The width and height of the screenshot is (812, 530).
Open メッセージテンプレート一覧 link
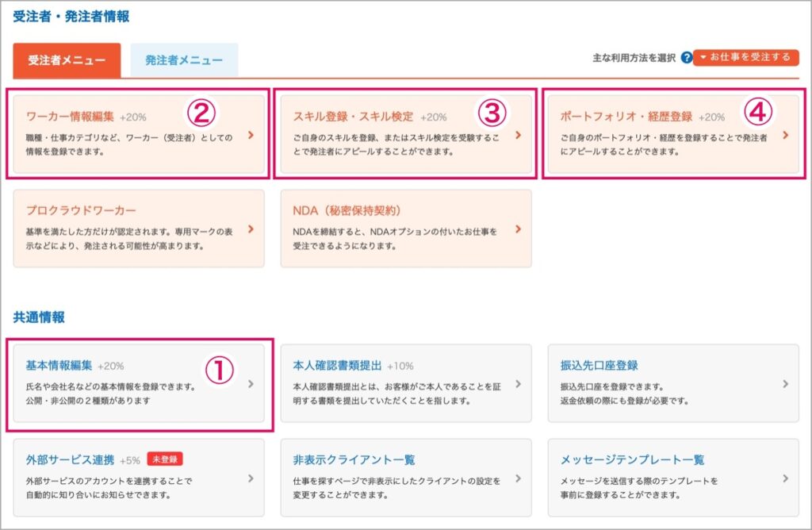[632, 459]
